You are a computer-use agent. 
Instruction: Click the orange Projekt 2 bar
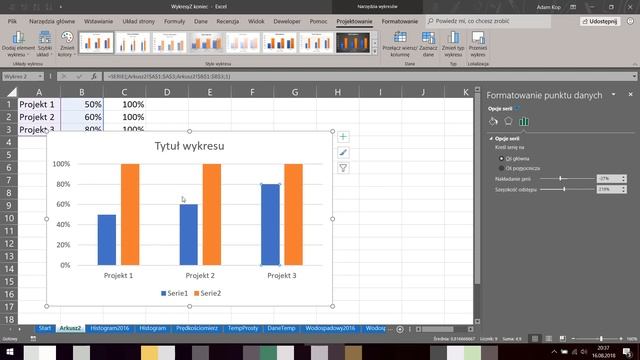(212, 214)
